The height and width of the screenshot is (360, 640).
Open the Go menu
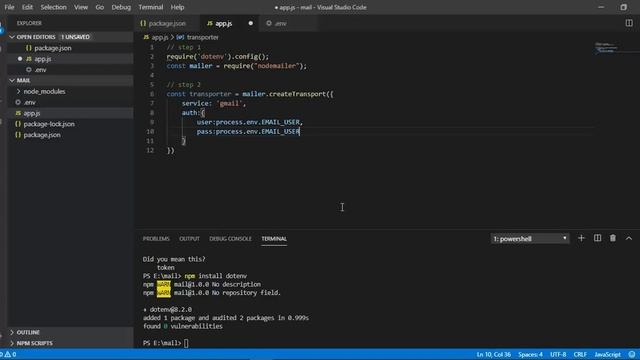[100, 7]
